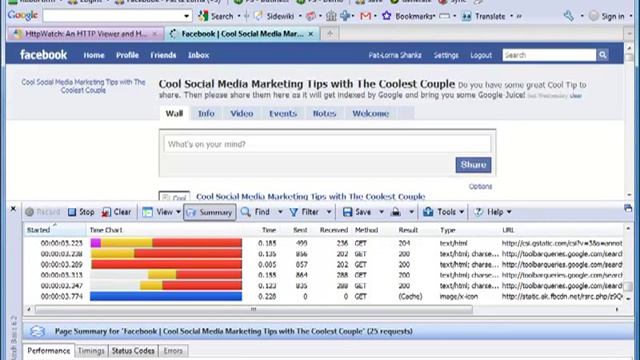Click the Started column header
Image resolution: width=640 pixels, height=360 pixels.
[55, 230]
